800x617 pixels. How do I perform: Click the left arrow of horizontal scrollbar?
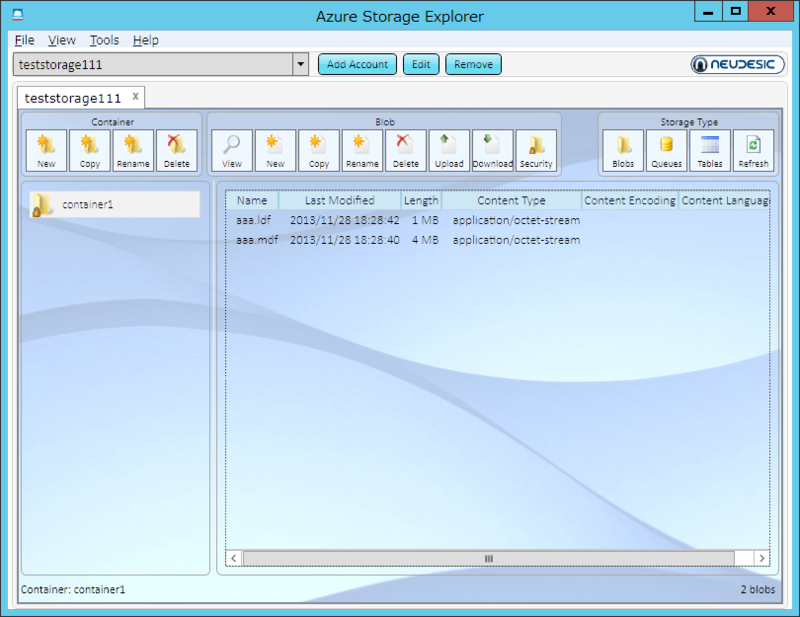coord(234,558)
